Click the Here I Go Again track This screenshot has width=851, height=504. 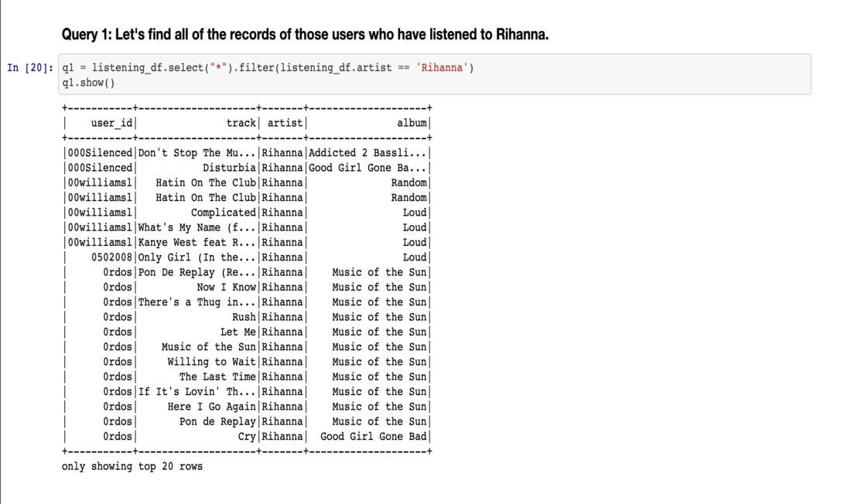pyautogui.click(x=211, y=407)
